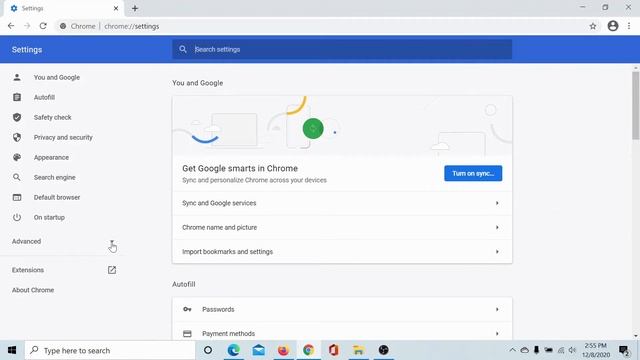Open Autofill section in sidebar
This screenshot has height=360, width=640.
pos(44,97)
